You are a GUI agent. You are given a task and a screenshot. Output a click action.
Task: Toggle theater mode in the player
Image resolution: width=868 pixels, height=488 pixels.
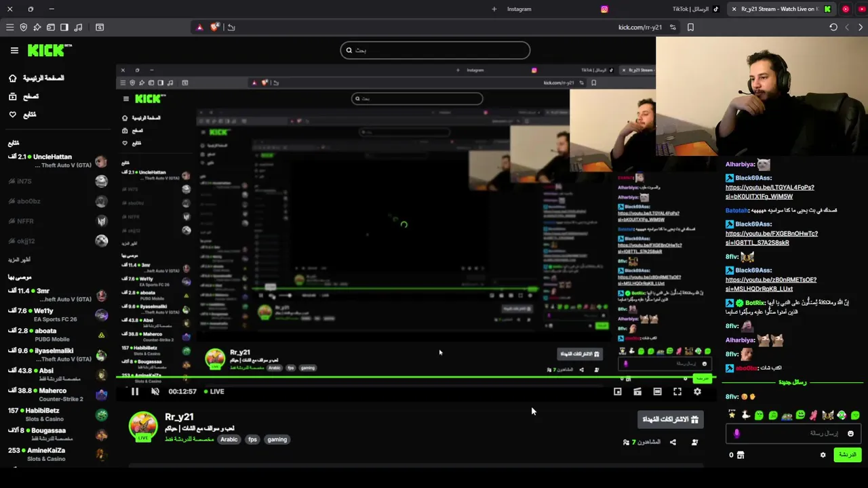[657, 391]
